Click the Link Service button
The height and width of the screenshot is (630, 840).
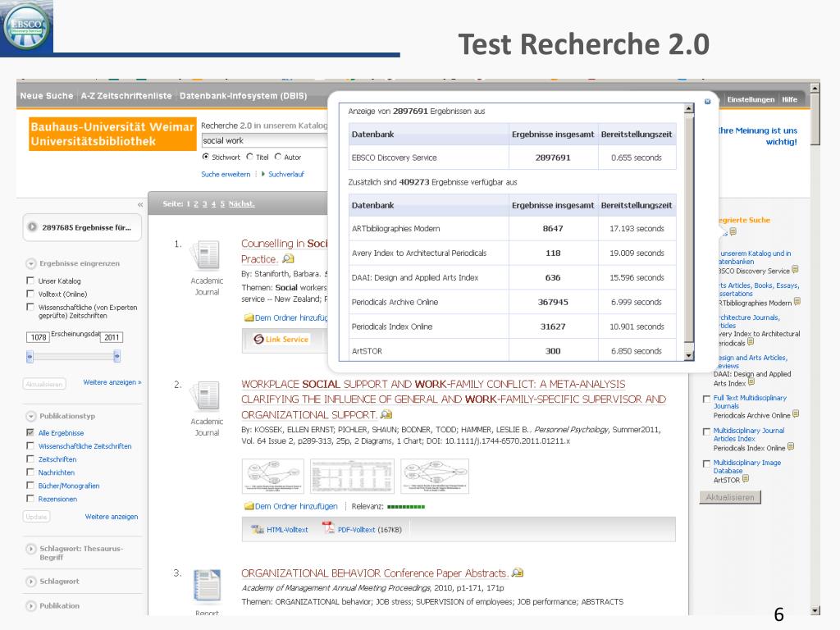coord(282,339)
